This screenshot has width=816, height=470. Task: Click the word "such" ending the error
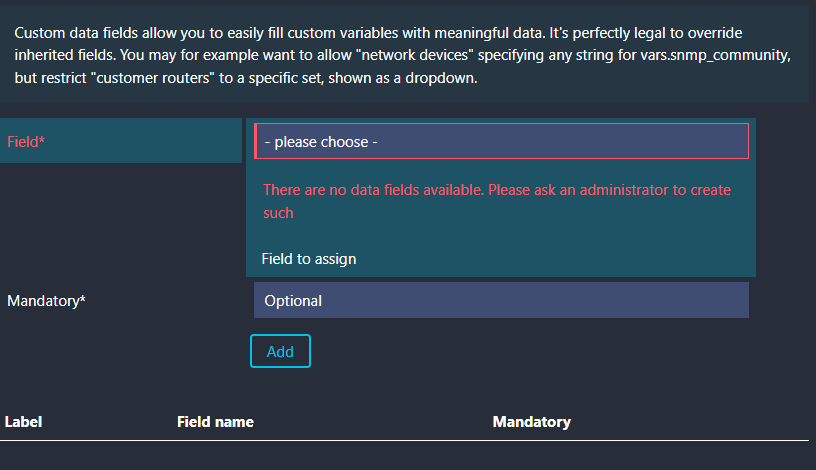(x=278, y=213)
